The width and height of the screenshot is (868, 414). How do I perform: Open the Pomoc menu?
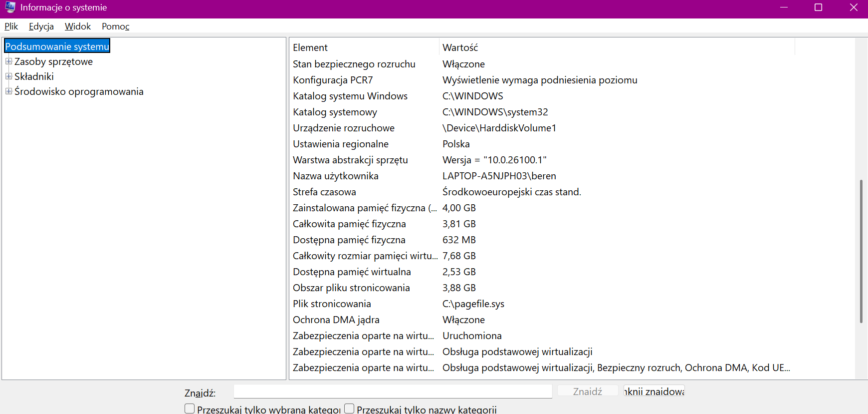pos(116,26)
